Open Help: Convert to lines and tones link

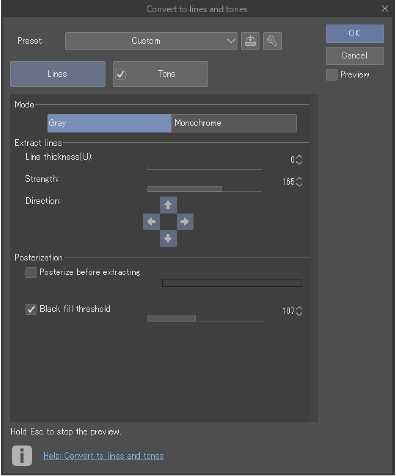(103, 456)
